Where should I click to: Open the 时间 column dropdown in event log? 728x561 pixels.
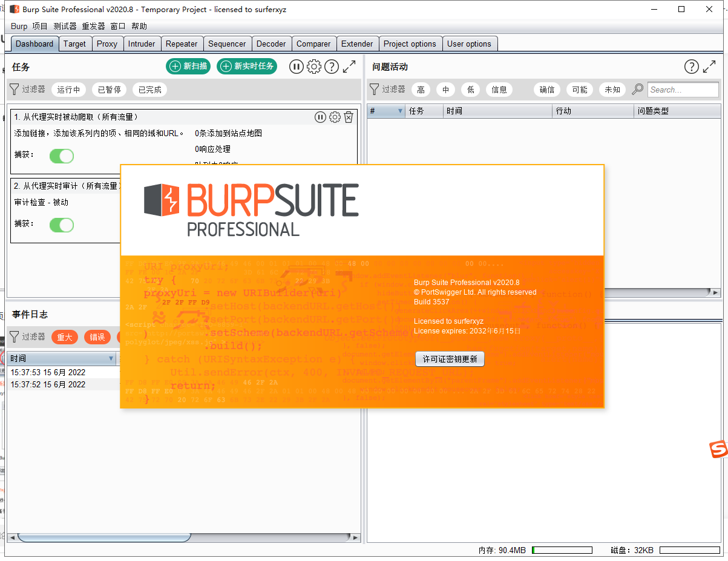111,359
